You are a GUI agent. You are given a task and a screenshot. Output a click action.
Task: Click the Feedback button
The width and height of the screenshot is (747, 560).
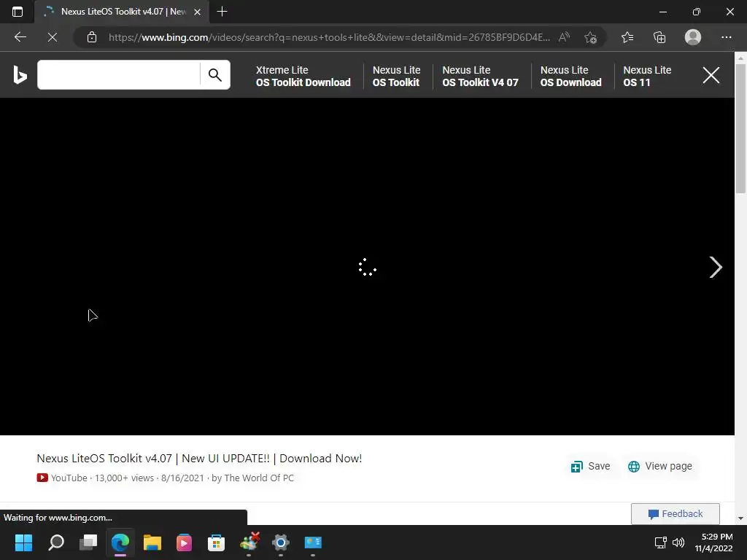675,514
